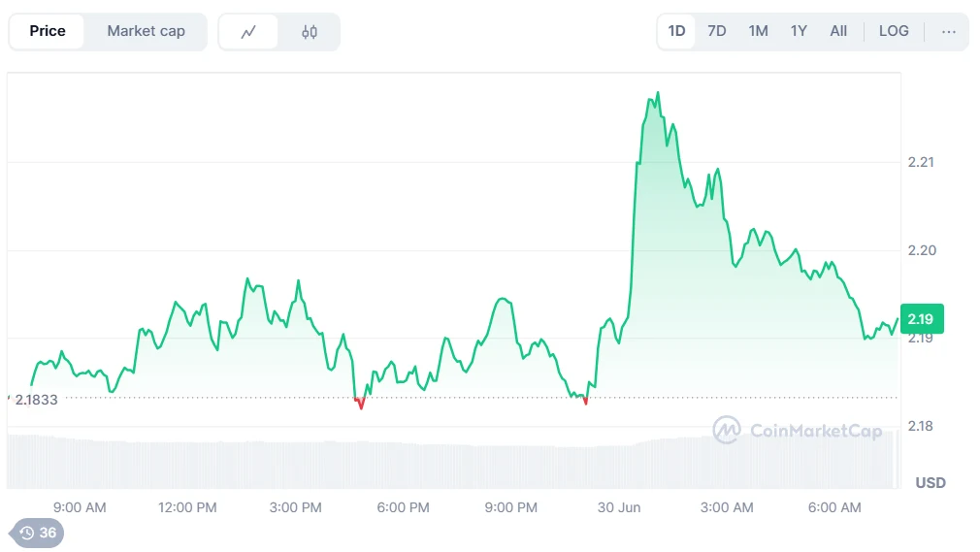Click the 30 Jun date axis label
The height and width of the screenshot is (552, 980).
click(619, 507)
